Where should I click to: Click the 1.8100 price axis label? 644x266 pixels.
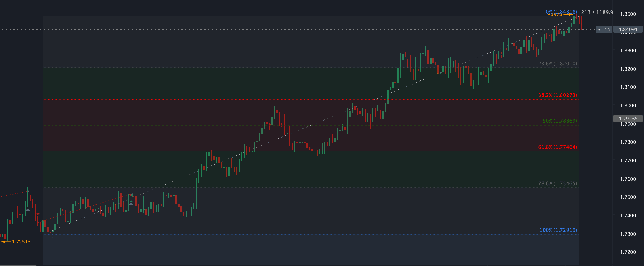tap(628, 87)
